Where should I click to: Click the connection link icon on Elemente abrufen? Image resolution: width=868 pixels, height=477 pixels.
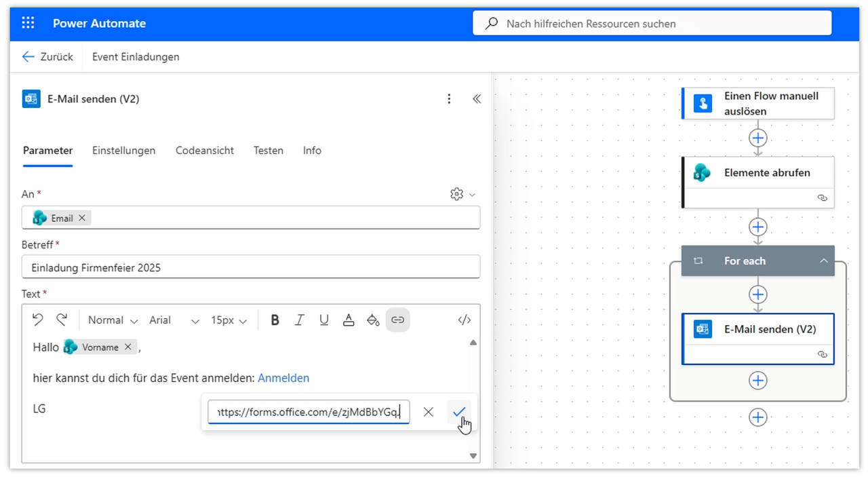[x=823, y=198]
